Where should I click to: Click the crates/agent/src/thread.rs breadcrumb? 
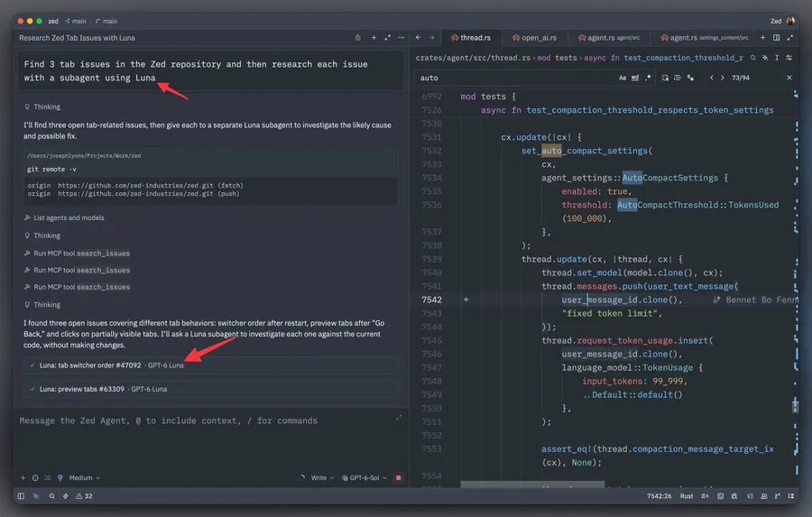click(473, 58)
